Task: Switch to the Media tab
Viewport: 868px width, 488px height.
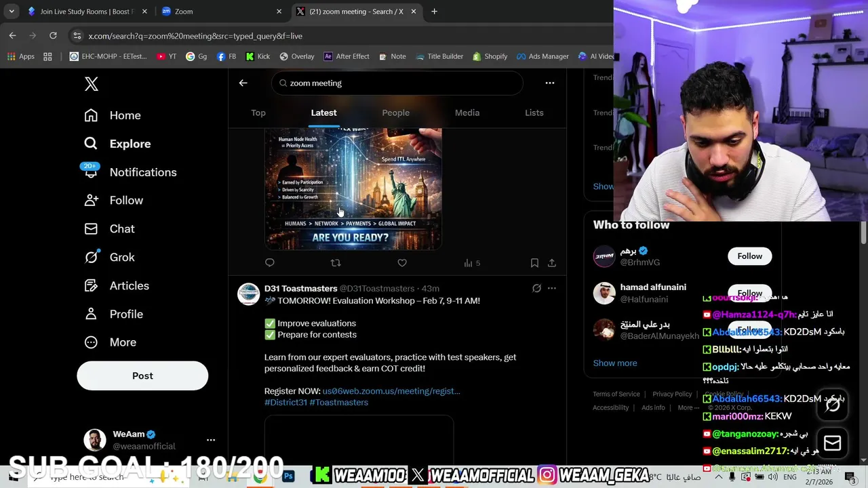Action: [x=467, y=113]
